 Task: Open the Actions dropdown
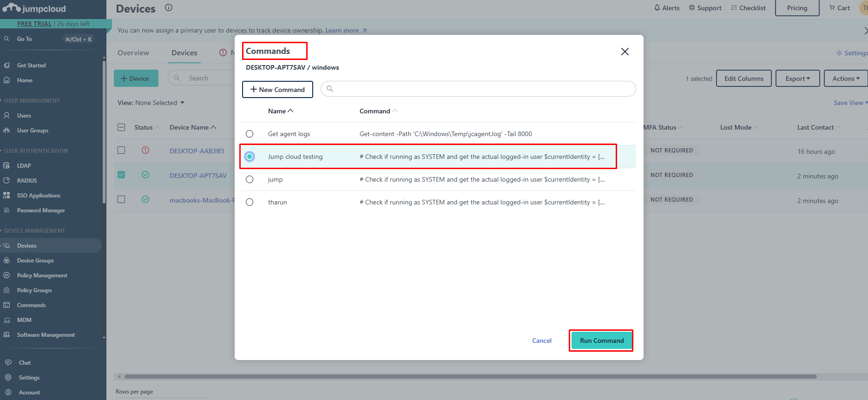tap(846, 79)
